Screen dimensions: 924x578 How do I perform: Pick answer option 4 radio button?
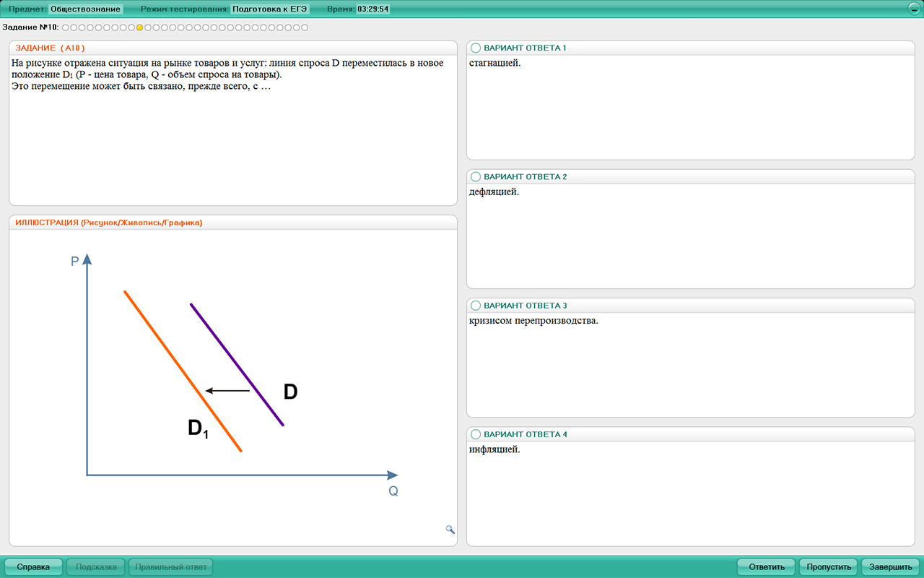pos(475,434)
